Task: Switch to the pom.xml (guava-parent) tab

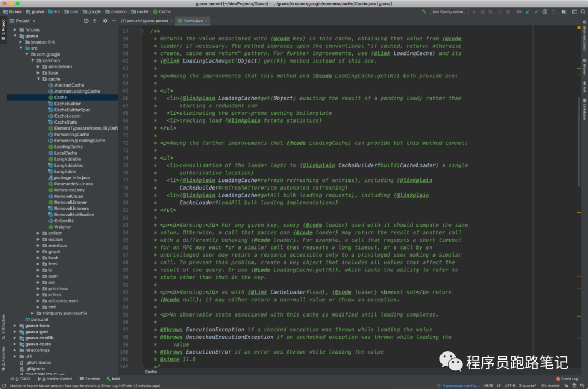Action: 147,21
